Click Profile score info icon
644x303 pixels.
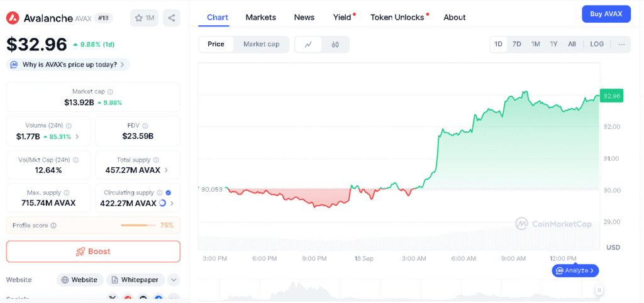pyautogui.click(x=53, y=226)
